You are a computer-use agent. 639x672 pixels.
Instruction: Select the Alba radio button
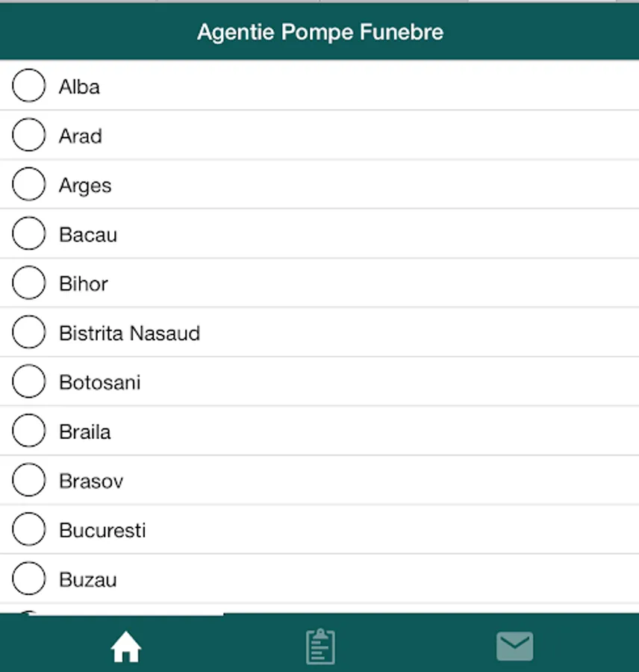pos(29,86)
